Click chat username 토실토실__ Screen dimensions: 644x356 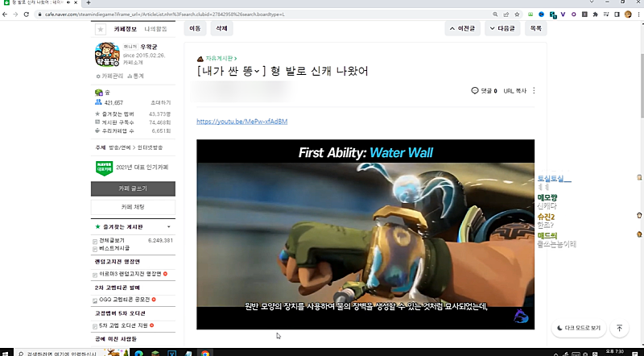(x=554, y=179)
